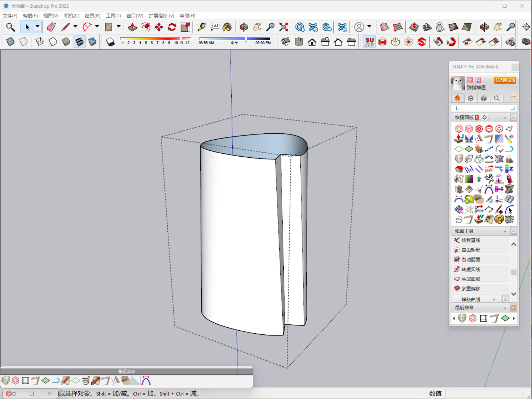Image resolution: width=532 pixels, height=399 pixels.
Task: Select the Eraser tool
Action: (x=51, y=27)
